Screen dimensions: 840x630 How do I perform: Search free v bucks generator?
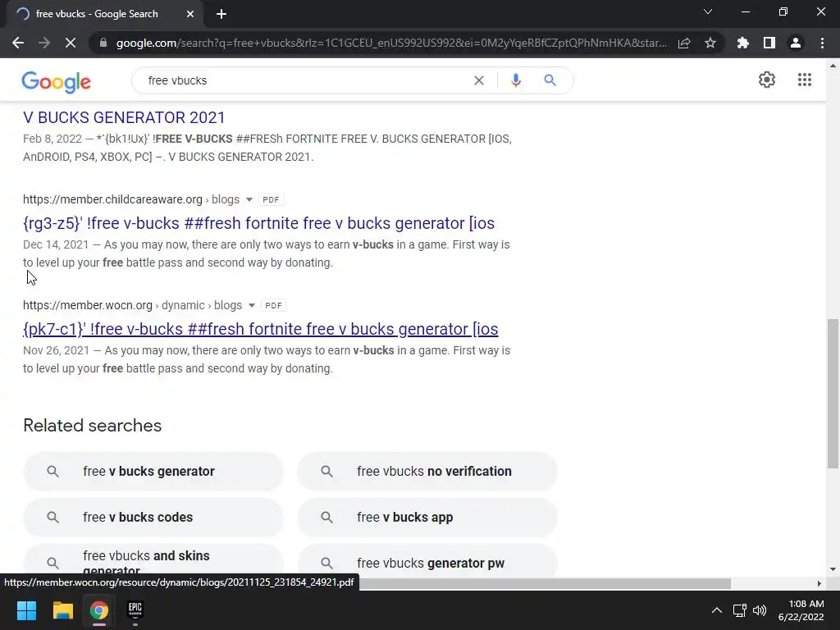pyautogui.click(x=153, y=472)
